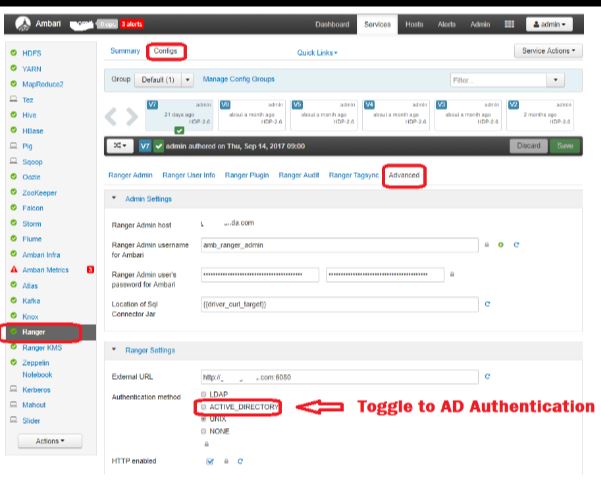Open the Service Actions dropdown
Viewport: 601px width, 482px height.
point(548,51)
